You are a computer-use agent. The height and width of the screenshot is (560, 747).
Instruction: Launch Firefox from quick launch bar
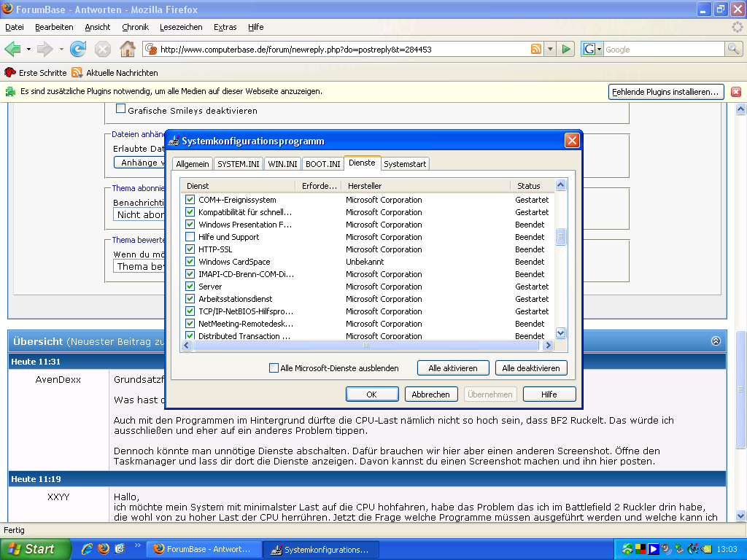104,549
